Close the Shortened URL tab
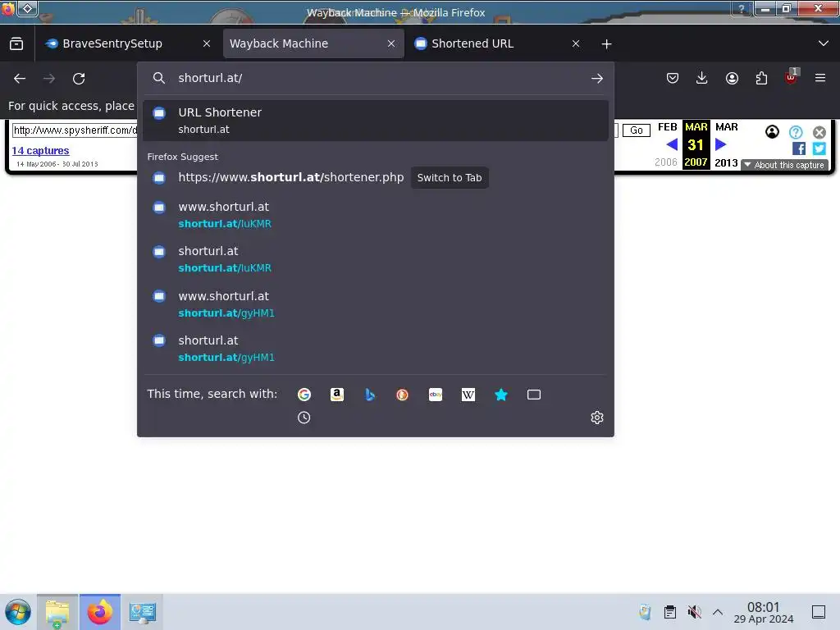The image size is (840, 630). [575, 43]
